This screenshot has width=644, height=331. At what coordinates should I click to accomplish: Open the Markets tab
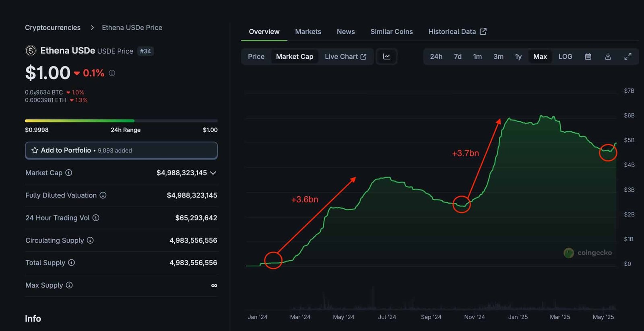tap(308, 32)
